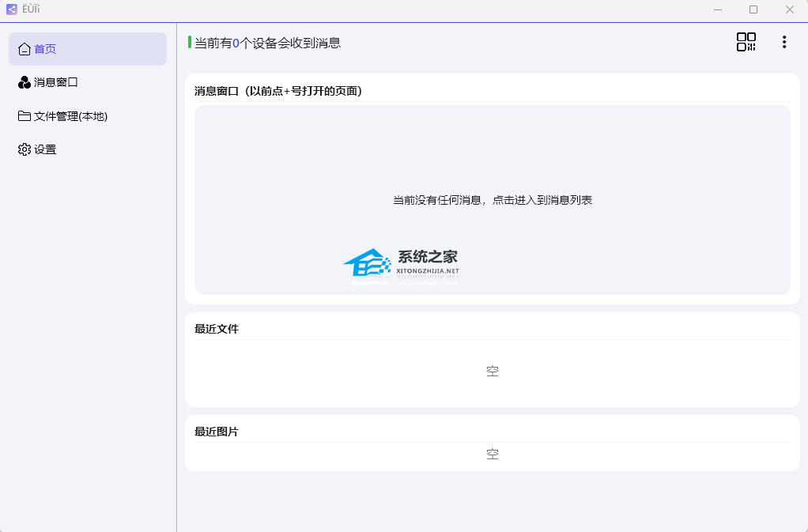This screenshot has width=808, height=532.
Task: Click the 当前有0个设备会收到消息 status text
Action: tap(267, 43)
